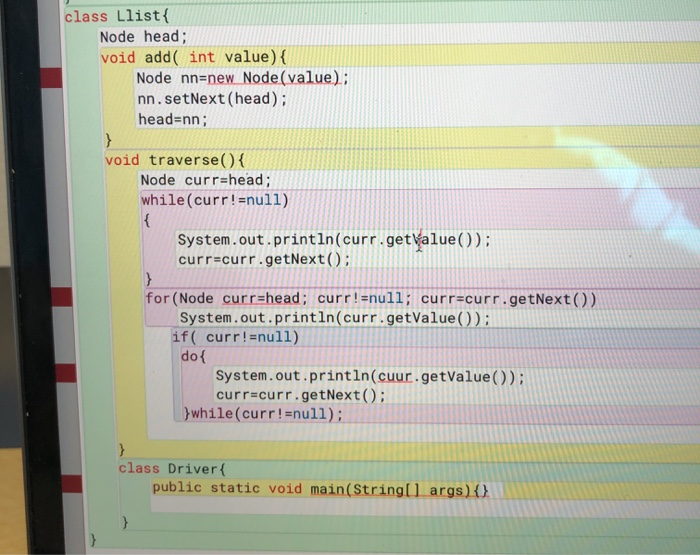Click the 'if( curr!=null)' line
This screenshot has height=555, width=700.
point(235,337)
